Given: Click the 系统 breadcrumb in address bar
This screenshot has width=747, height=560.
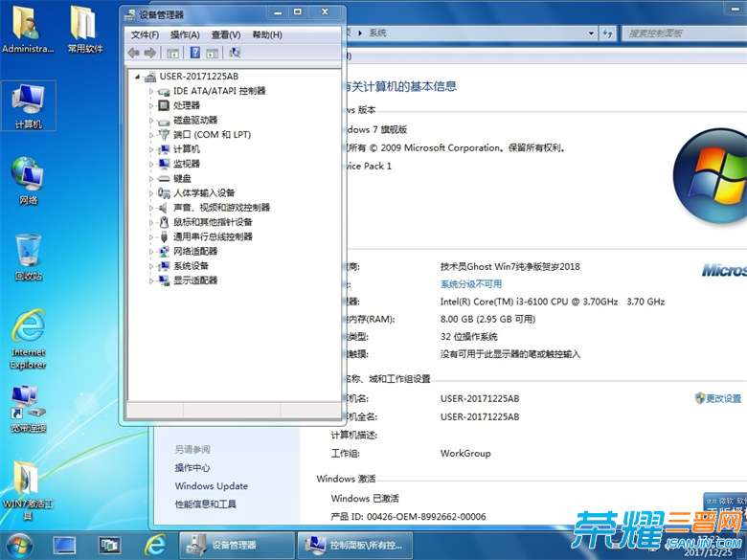Looking at the screenshot, I should coord(377,33).
